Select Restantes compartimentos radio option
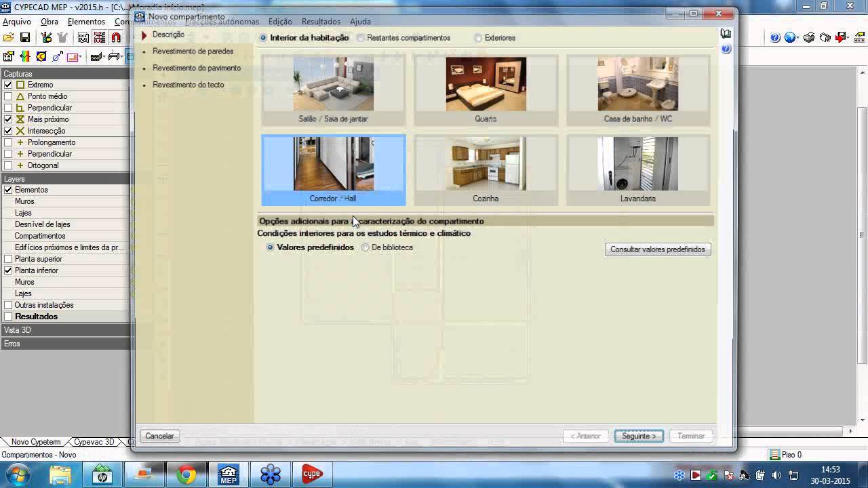This screenshot has height=488, width=868. [361, 38]
